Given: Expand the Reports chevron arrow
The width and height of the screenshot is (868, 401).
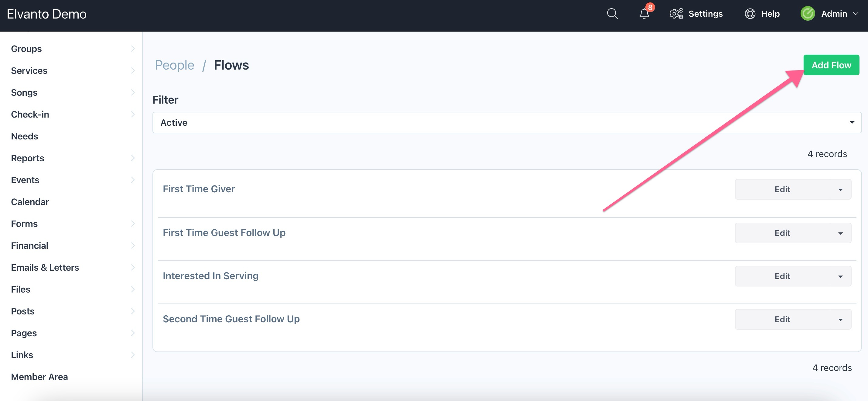Looking at the screenshot, I should 133,158.
